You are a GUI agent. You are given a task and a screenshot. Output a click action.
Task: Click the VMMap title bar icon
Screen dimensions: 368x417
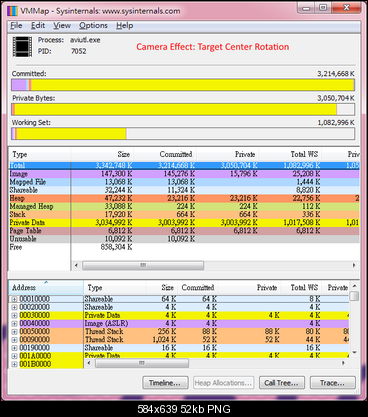tap(12, 11)
